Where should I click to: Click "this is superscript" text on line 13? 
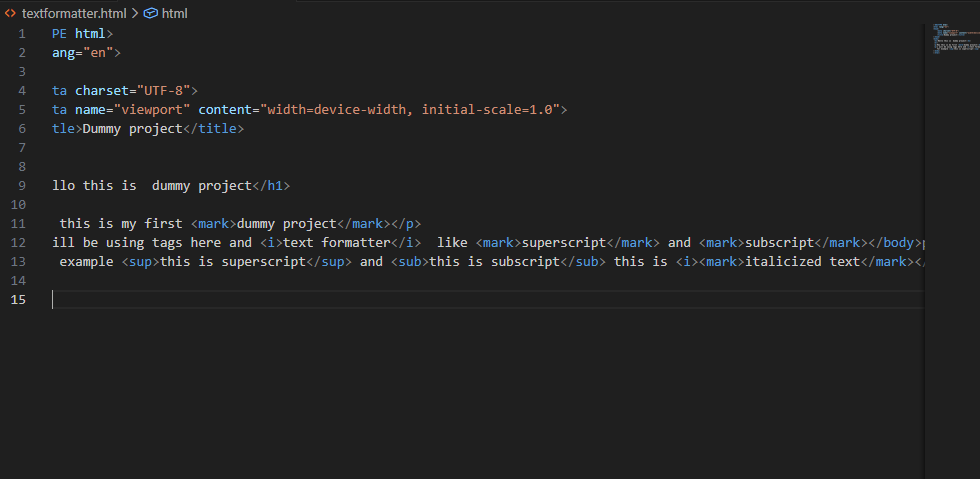pyautogui.click(x=233, y=262)
